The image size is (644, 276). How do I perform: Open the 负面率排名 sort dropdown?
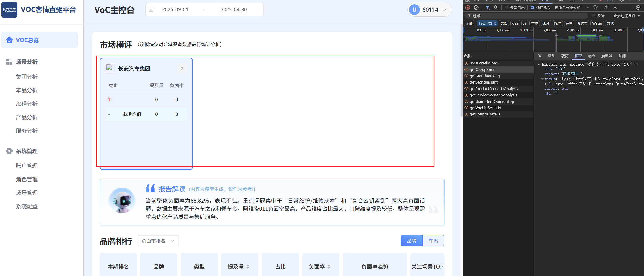pos(158,240)
